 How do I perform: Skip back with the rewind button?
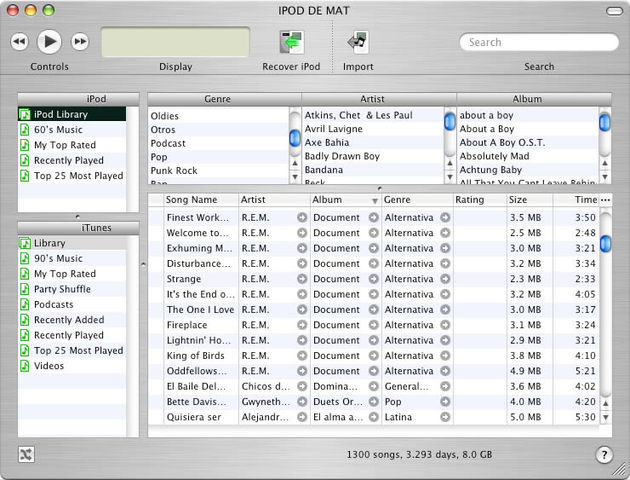pyautogui.click(x=20, y=41)
